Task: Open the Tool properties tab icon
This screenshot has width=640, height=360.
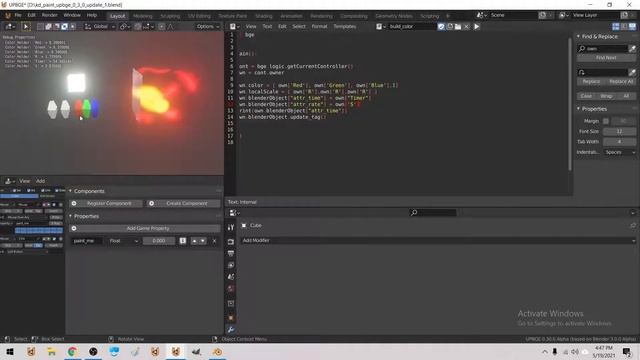Action: pyautogui.click(x=231, y=227)
